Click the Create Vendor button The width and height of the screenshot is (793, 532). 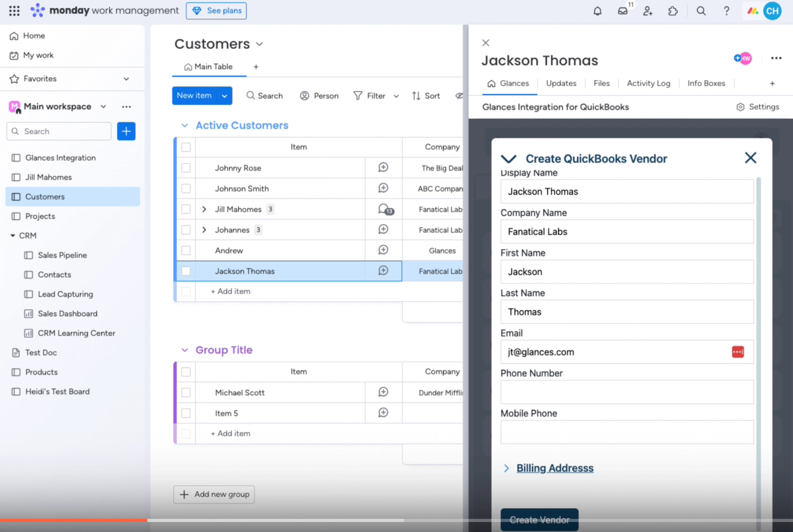click(539, 519)
